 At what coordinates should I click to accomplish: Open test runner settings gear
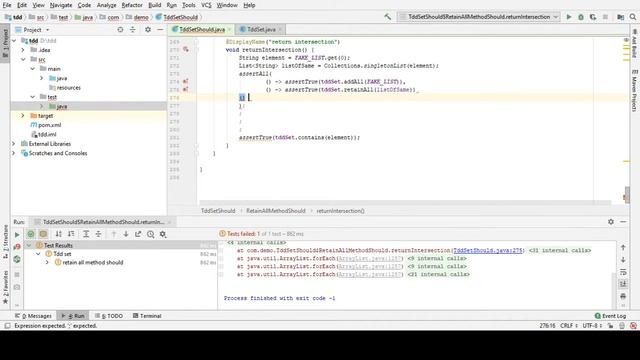point(163,234)
